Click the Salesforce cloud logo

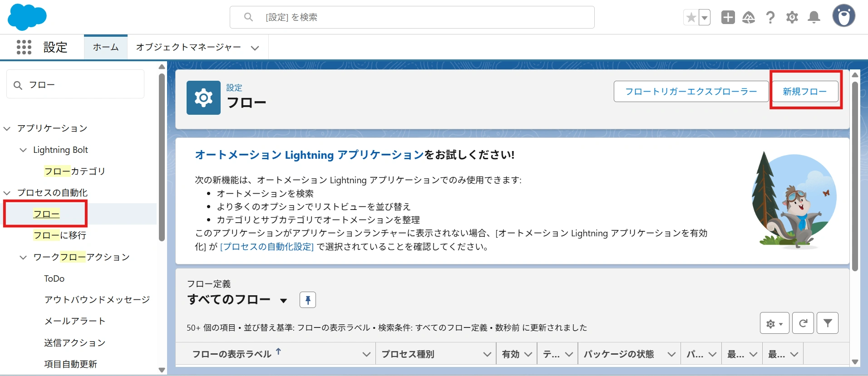coord(27,17)
